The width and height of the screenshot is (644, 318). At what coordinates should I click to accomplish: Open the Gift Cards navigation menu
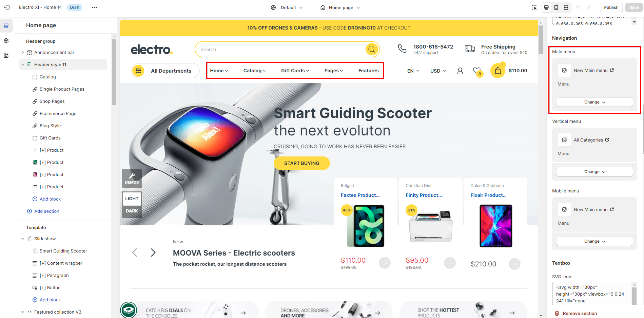tap(295, 71)
